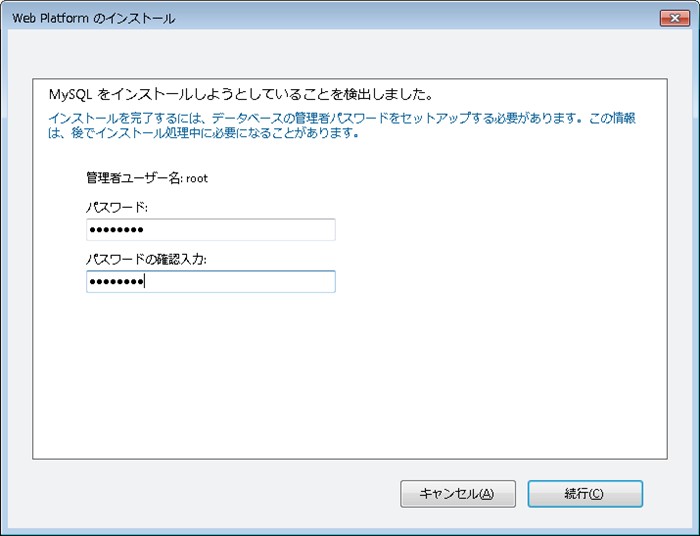Click the first line of blue instruction text

[x=340, y=118]
